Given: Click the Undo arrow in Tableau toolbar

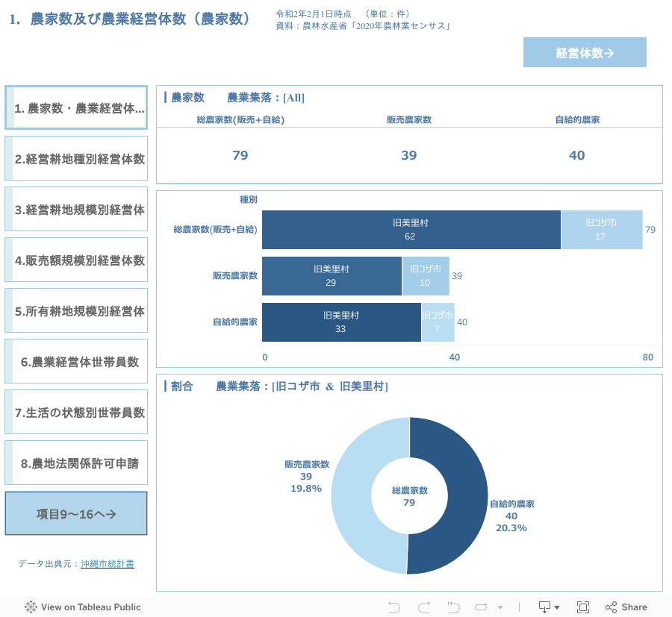Looking at the screenshot, I should pyautogui.click(x=394, y=607).
